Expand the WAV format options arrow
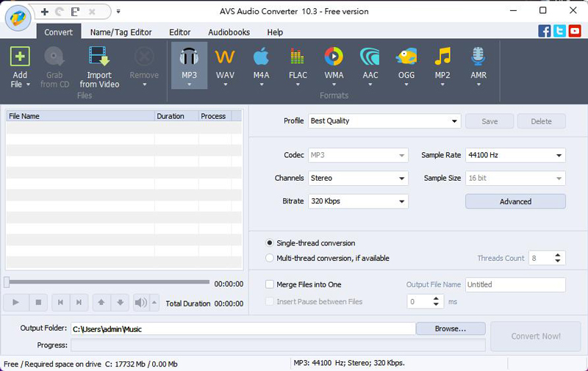Screen dimensions: 588x371 click(x=225, y=84)
